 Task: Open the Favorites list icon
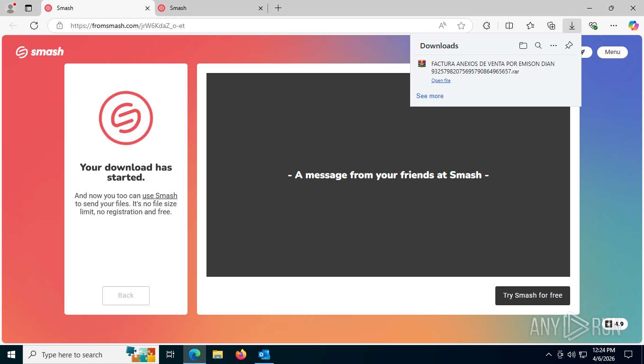click(x=530, y=26)
